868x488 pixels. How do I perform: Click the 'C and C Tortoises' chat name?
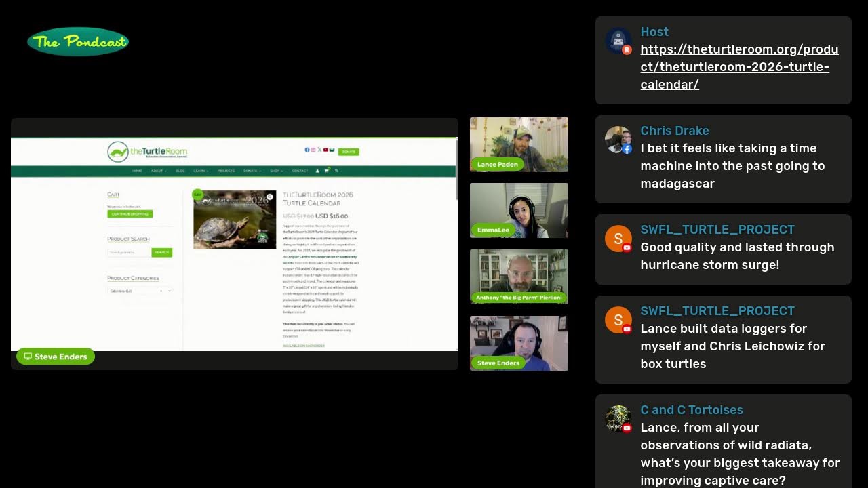point(692,410)
